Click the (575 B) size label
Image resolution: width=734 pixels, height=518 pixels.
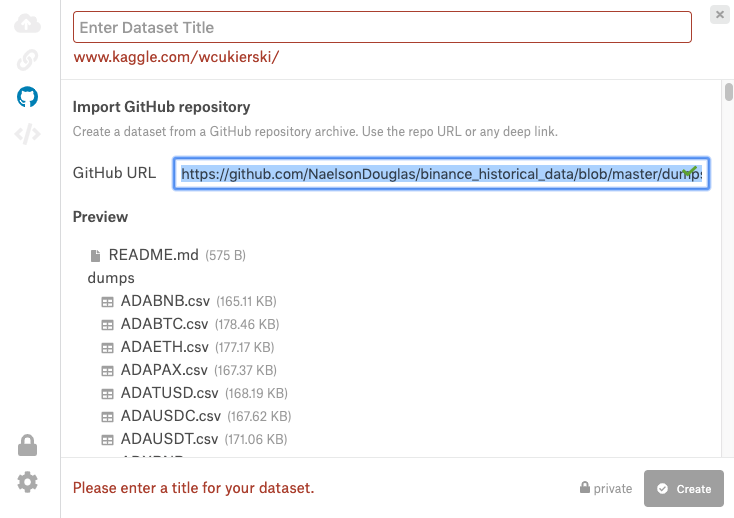[x=225, y=255]
